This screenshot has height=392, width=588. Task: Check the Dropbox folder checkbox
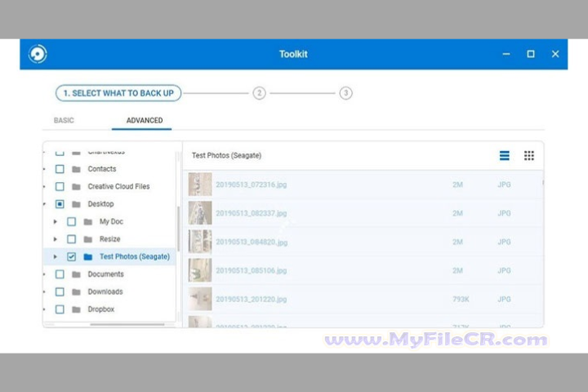60,310
